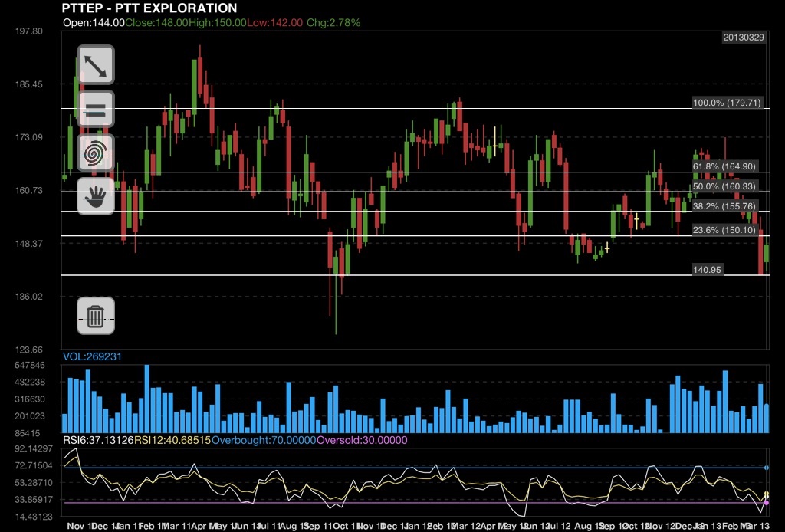Click the 160.73 price axis label

pyautogui.click(x=28, y=190)
